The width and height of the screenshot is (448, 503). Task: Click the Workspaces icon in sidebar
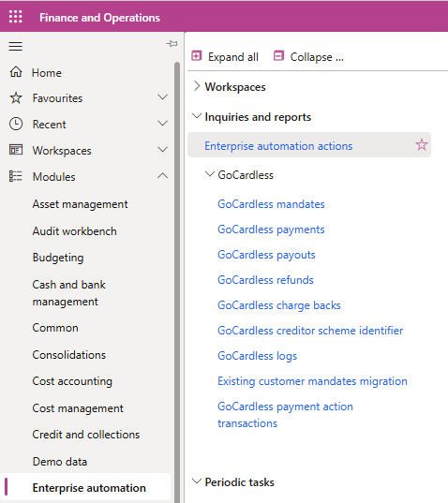16,150
